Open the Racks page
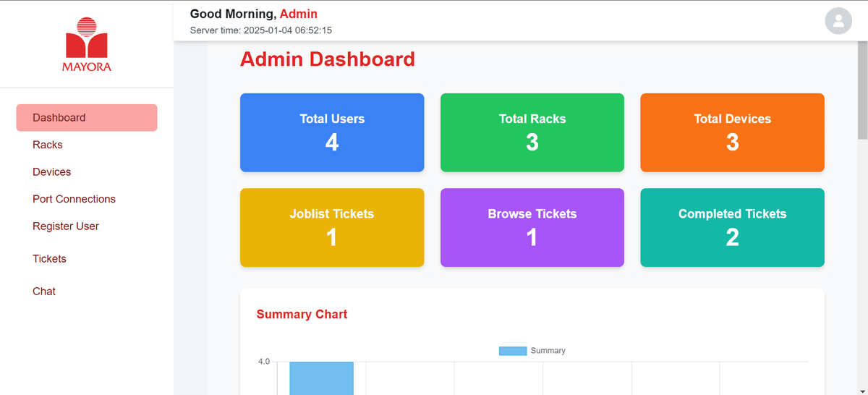Viewport: 868px width, 395px height. tap(48, 145)
